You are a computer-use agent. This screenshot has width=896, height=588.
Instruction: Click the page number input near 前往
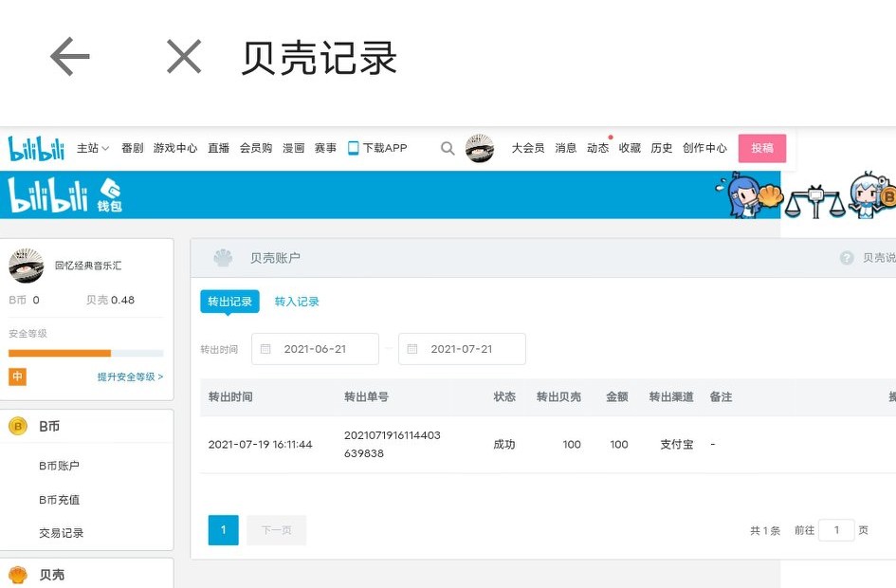pyautogui.click(x=835, y=530)
